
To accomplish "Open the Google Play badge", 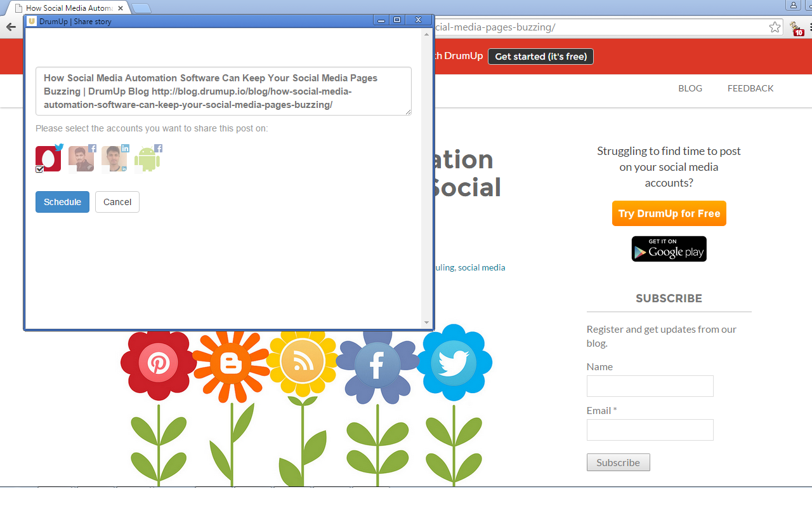I will pos(669,249).
